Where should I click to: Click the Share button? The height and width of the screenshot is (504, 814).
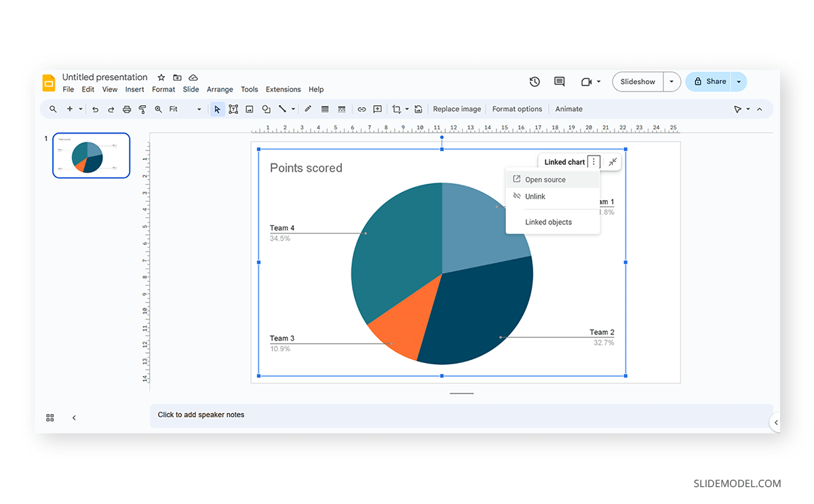pyautogui.click(x=708, y=81)
